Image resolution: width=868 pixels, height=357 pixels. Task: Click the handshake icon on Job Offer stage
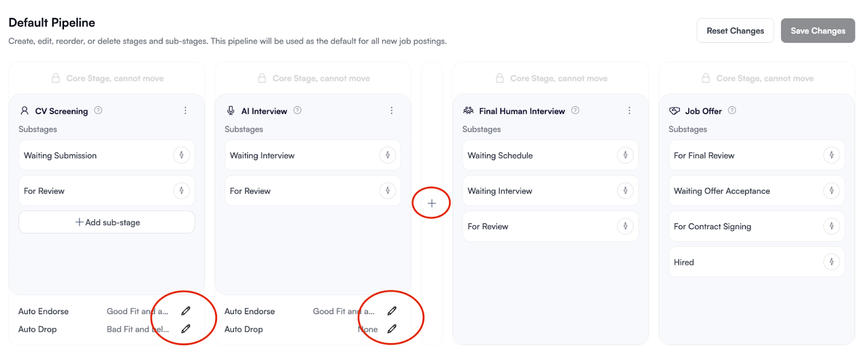pyautogui.click(x=674, y=111)
